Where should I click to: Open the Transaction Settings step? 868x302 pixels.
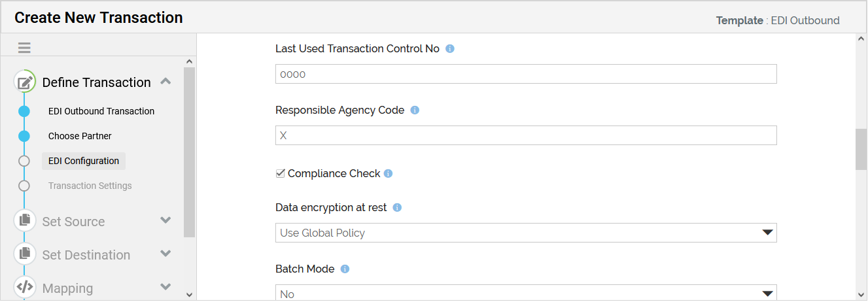click(90, 186)
